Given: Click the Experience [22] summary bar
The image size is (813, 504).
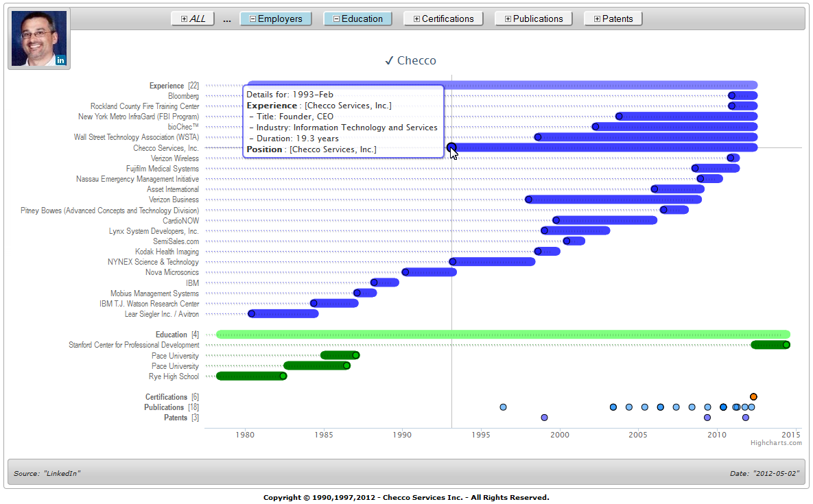Looking at the screenshot, I should click(x=502, y=85).
